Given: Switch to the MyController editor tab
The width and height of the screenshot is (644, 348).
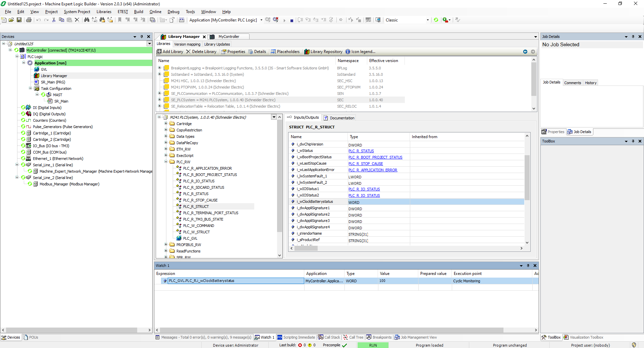Looking at the screenshot, I should click(x=229, y=37).
